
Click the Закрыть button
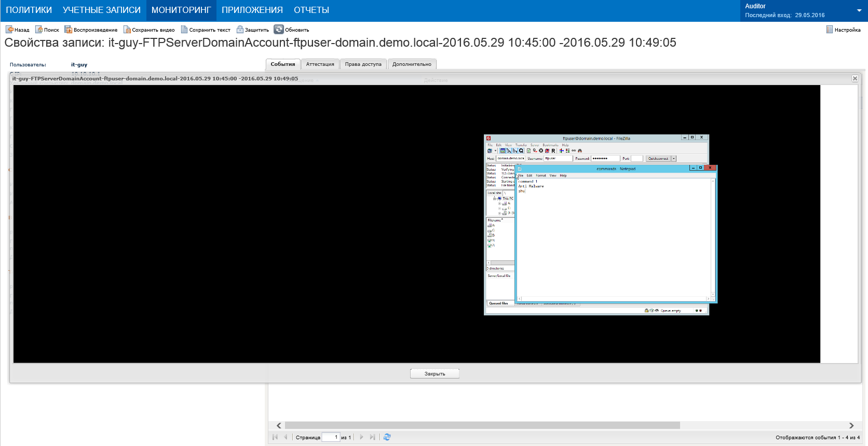(435, 373)
